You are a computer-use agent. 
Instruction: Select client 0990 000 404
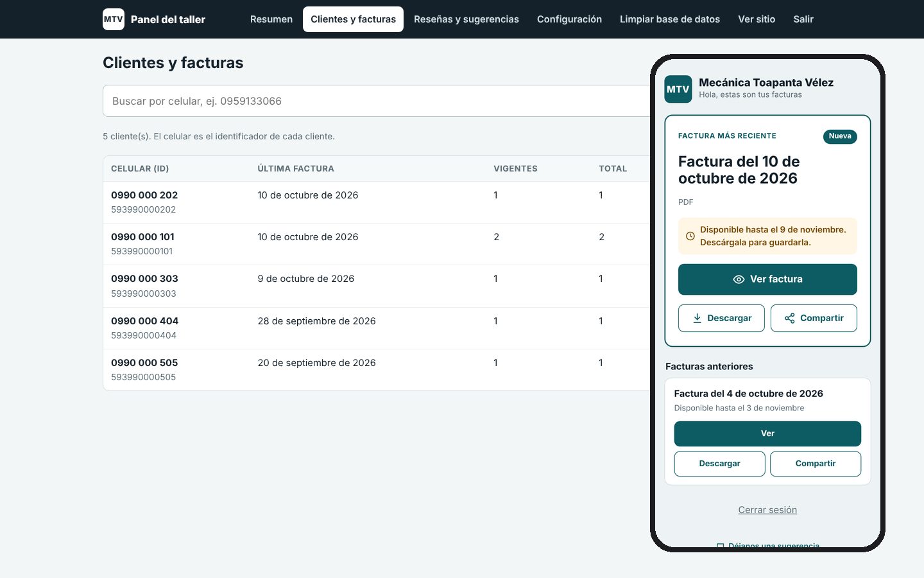pos(377,328)
